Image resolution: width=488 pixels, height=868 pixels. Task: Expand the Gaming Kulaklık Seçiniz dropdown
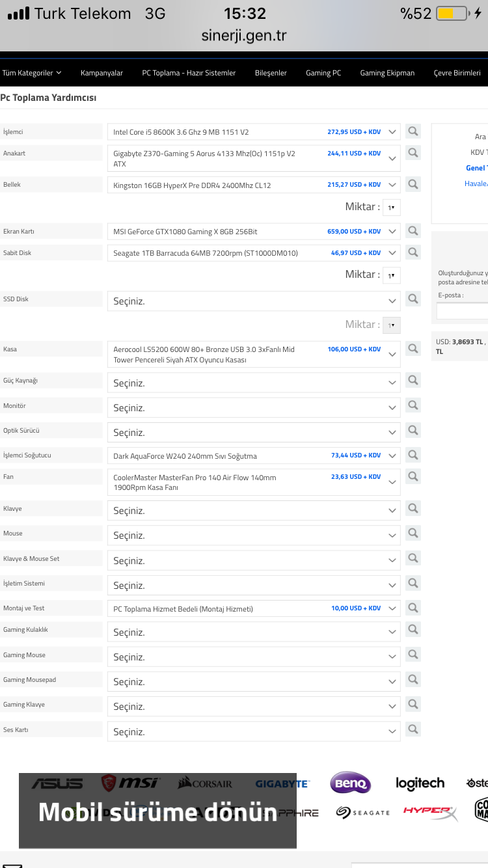tap(254, 632)
